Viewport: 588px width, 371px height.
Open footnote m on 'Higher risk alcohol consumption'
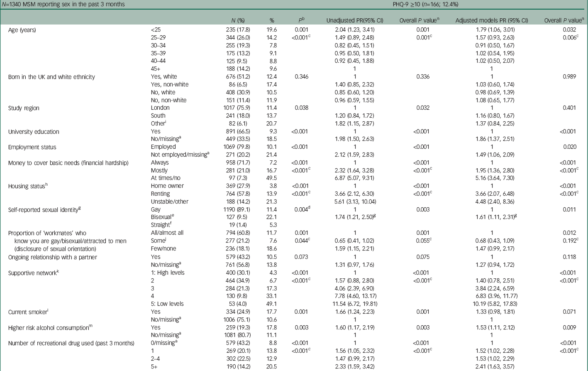pos(90,326)
